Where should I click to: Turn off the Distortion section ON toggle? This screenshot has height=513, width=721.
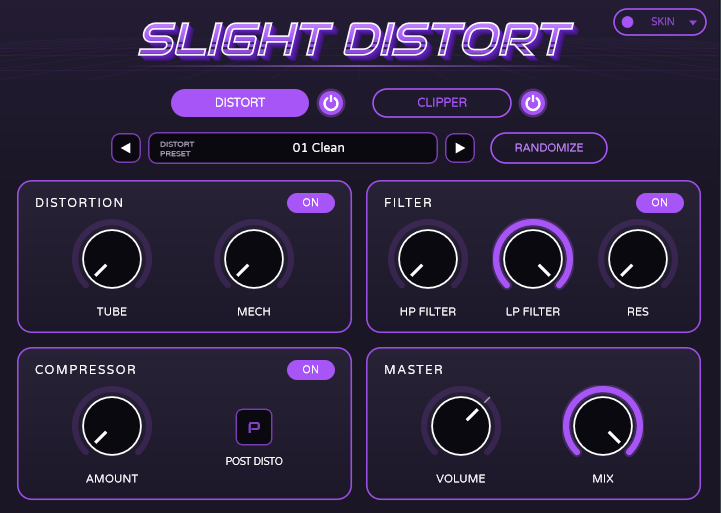311,203
